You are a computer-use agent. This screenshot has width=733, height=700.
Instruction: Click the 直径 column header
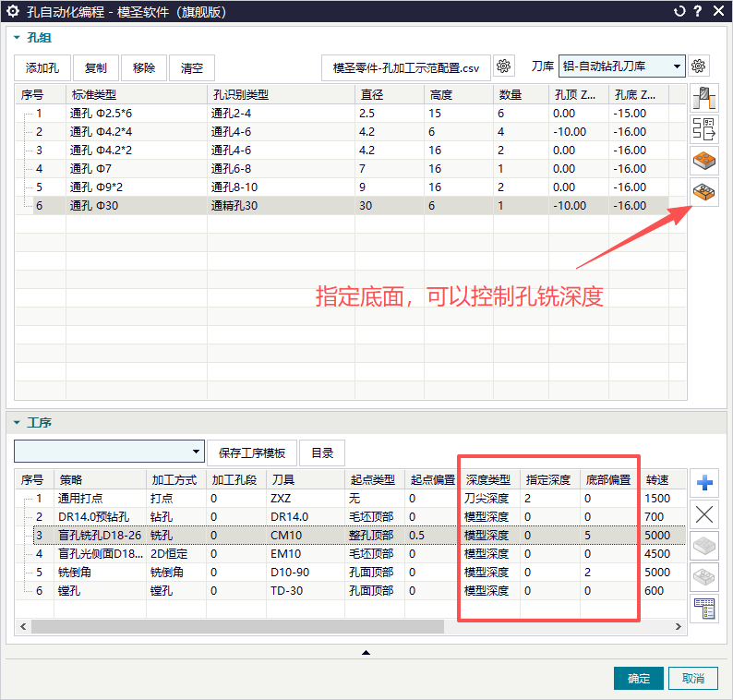coord(390,95)
